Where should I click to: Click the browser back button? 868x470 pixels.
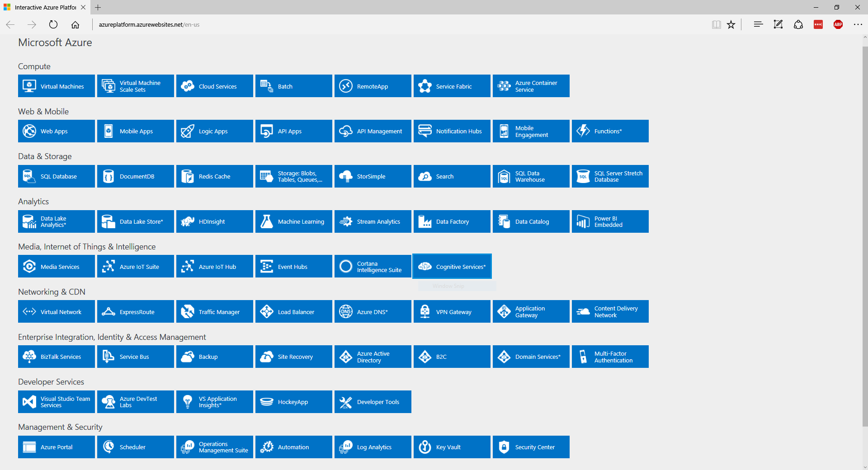pyautogui.click(x=10, y=25)
